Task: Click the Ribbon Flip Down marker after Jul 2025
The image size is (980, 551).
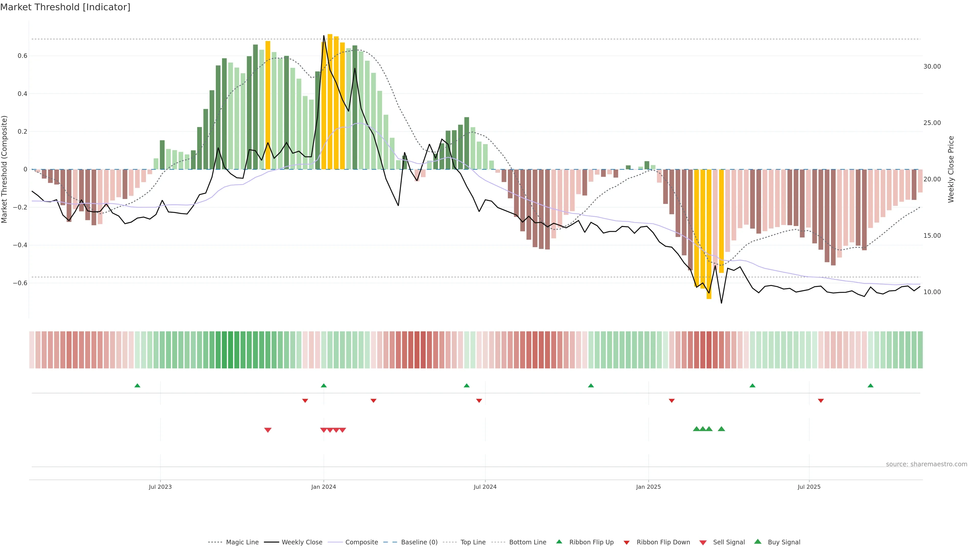Action: [x=820, y=401]
